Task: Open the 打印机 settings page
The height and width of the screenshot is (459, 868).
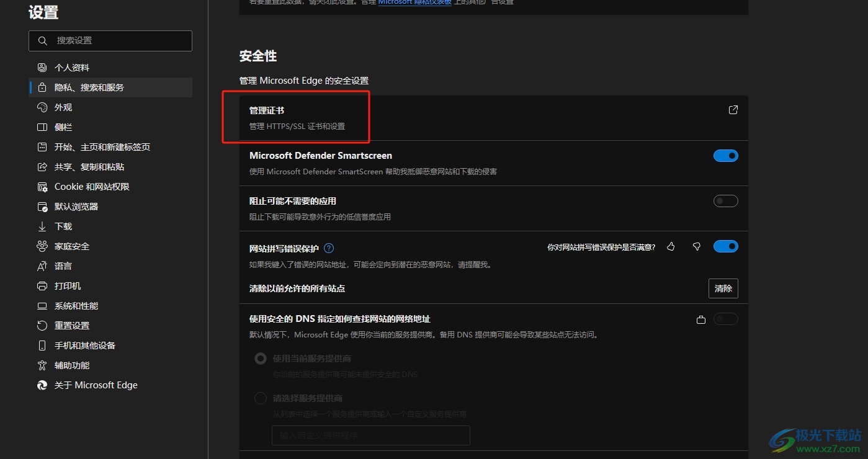Action: 110,286
